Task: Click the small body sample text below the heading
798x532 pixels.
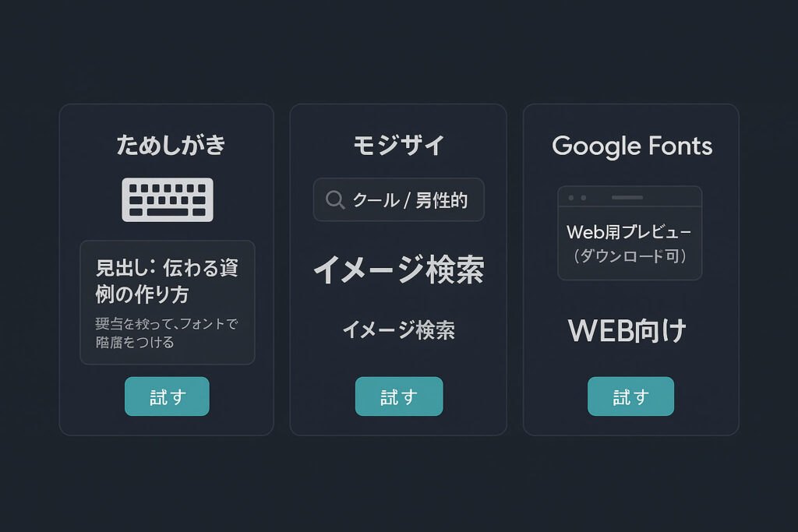Action: click(167, 333)
